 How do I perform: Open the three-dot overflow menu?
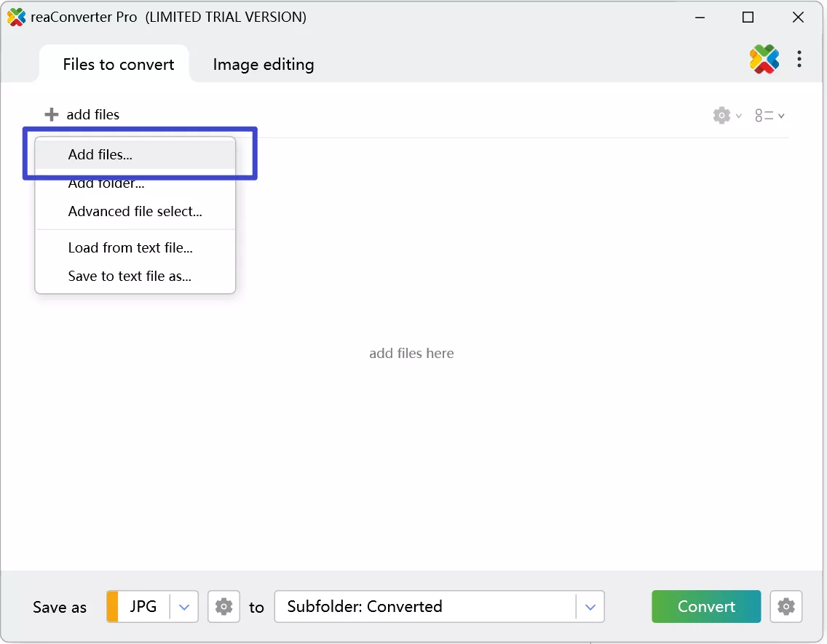(x=799, y=59)
